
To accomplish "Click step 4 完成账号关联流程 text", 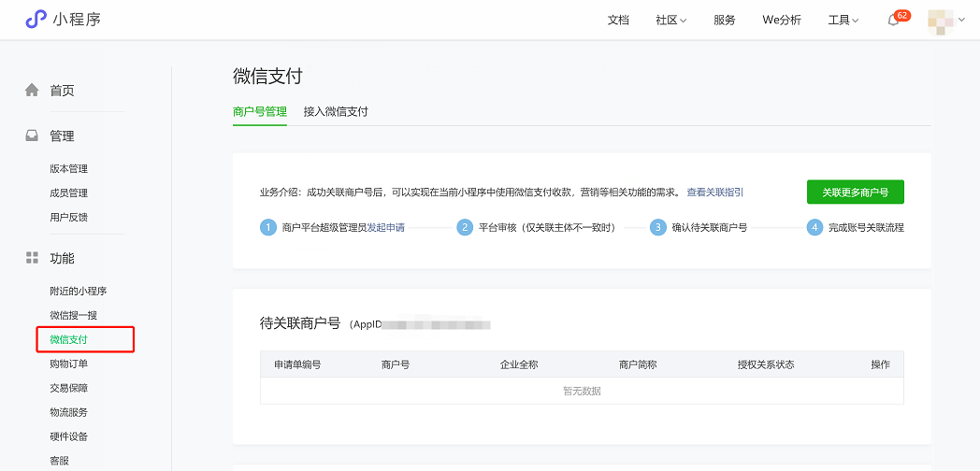I will coord(866,227).
